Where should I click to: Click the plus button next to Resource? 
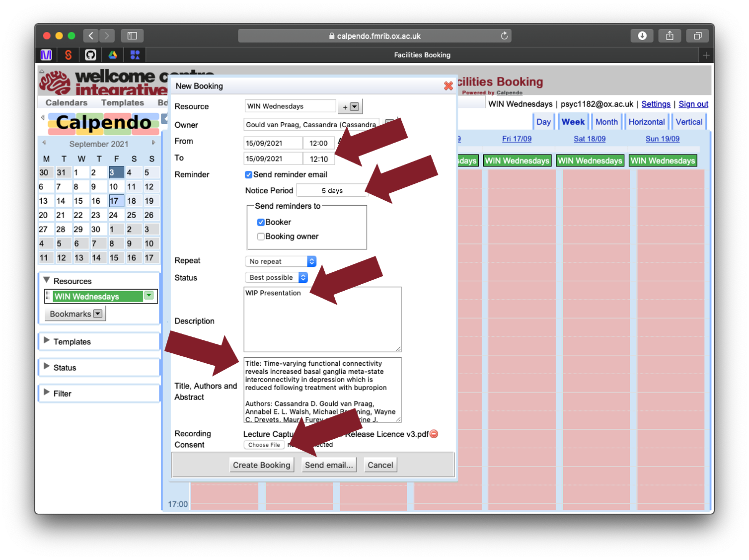coord(350,107)
